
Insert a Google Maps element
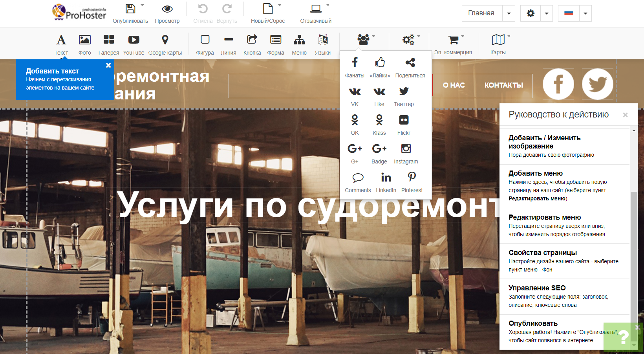(165, 40)
